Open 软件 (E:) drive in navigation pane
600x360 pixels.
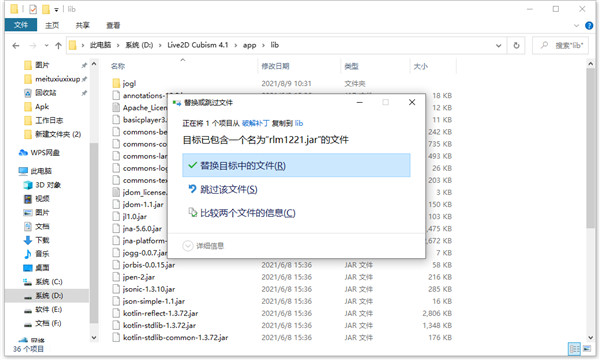(x=48, y=309)
